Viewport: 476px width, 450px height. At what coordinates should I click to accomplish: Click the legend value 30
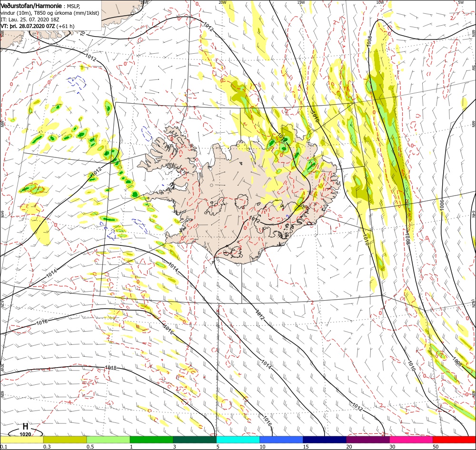coord(393,447)
